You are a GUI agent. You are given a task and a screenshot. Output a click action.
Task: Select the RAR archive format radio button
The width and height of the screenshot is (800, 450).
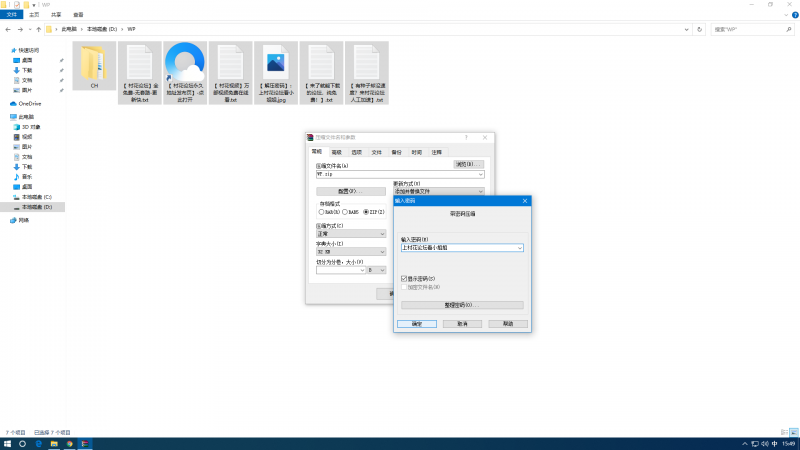(321, 212)
